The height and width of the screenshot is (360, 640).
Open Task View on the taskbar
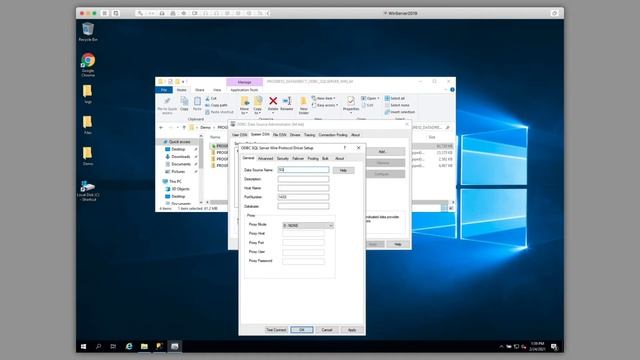(x=113, y=346)
